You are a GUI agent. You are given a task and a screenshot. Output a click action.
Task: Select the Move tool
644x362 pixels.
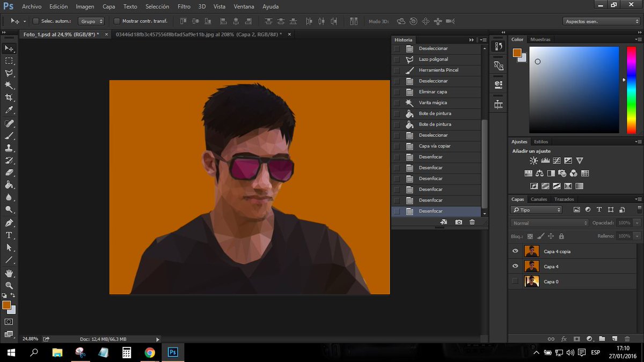point(8,48)
